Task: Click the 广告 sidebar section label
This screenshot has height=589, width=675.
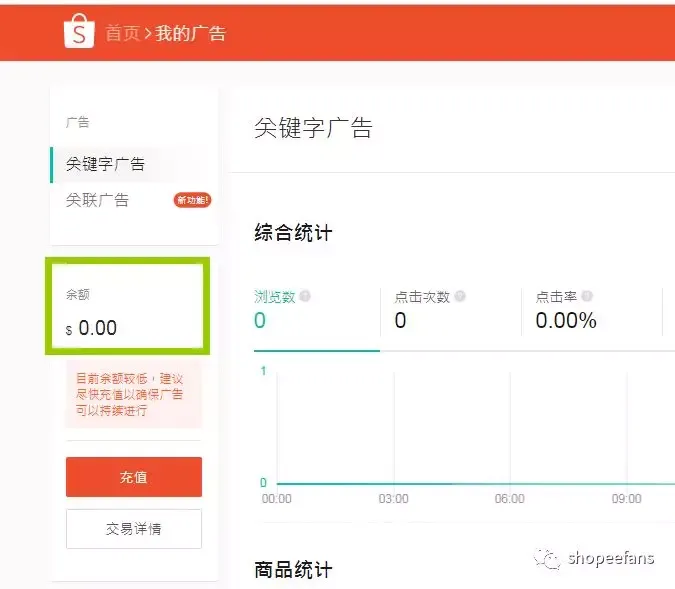Action: 77,123
